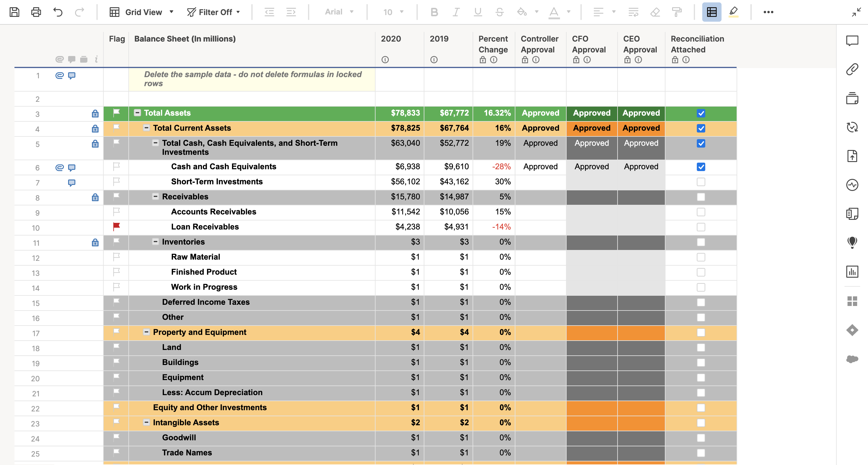Click the Save icon in toolbar
Image resolution: width=868 pixels, height=465 pixels.
tap(14, 12)
